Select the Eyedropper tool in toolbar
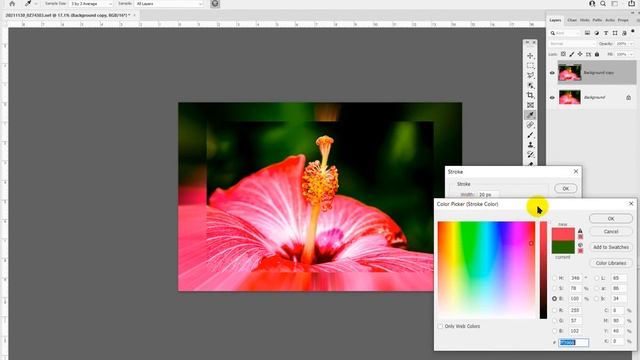The height and width of the screenshot is (360, 640). [x=530, y=115]
